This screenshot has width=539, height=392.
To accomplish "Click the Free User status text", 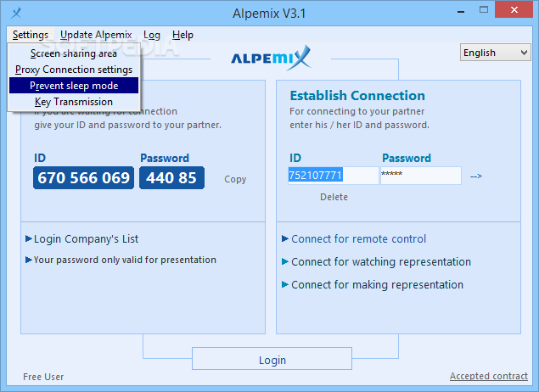I will (x=43, y=377).
